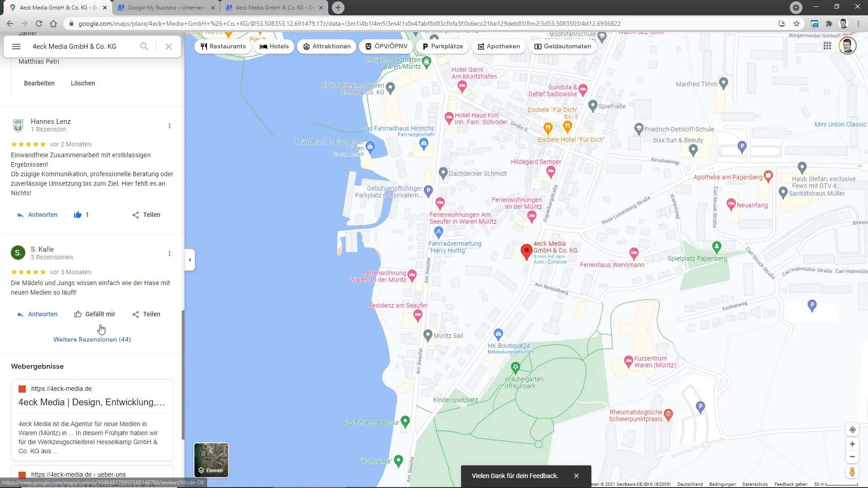This screenshot has width=868, height=488.
Task: Reload the page
Action: pyautogui.click(x=39, y=23)
